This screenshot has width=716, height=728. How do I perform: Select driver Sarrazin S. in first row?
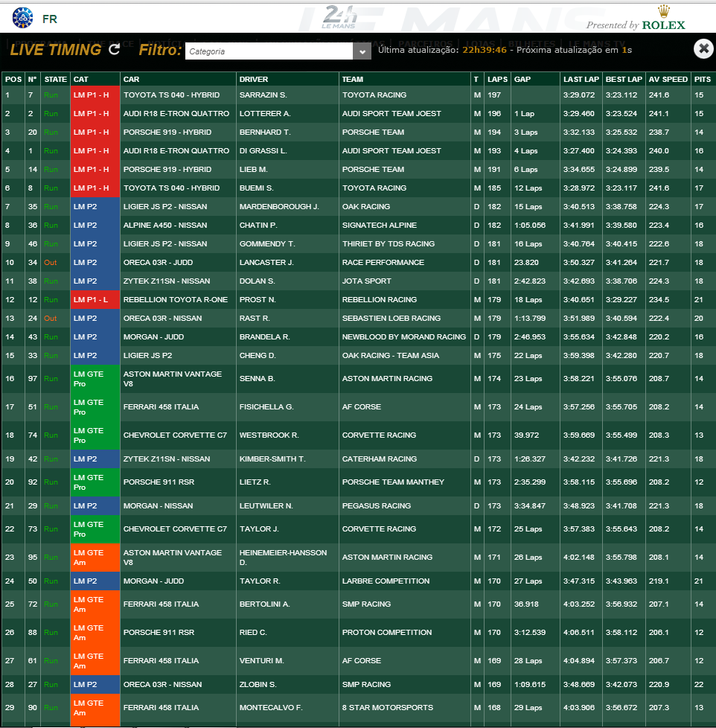pyautogui.click(x=263, y=95)
